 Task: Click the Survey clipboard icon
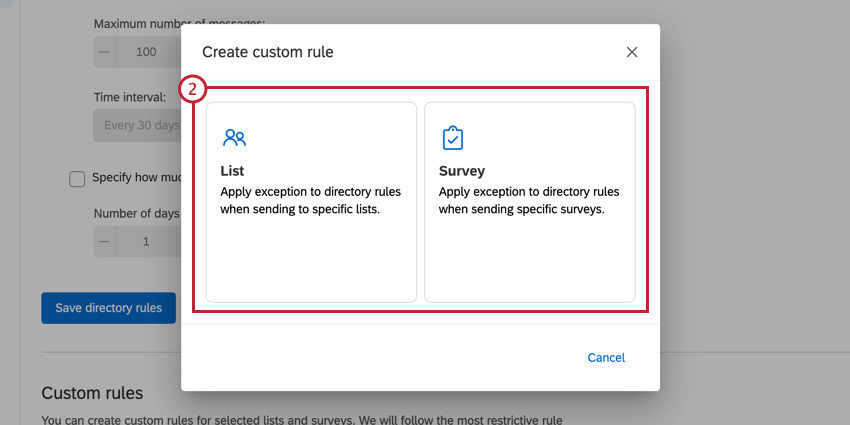click(x=453, y=138)
